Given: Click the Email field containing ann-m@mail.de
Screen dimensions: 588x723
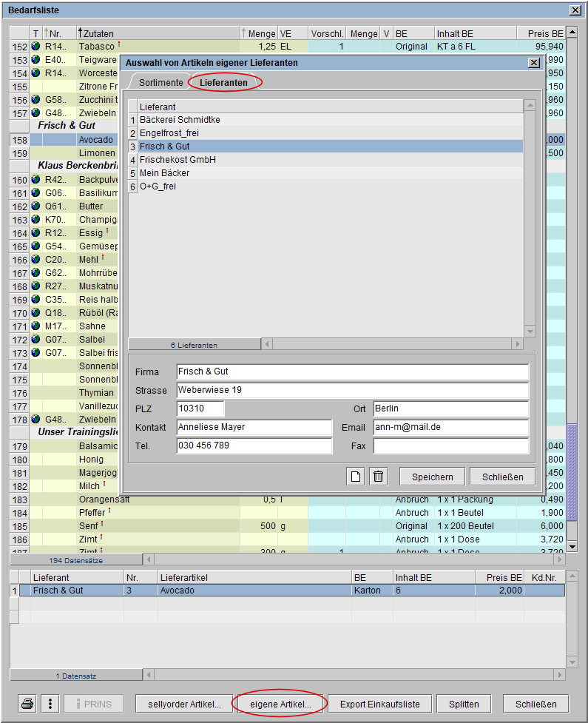Looking at the screenshot, I should pyautogui.click(x=451, y=427).
